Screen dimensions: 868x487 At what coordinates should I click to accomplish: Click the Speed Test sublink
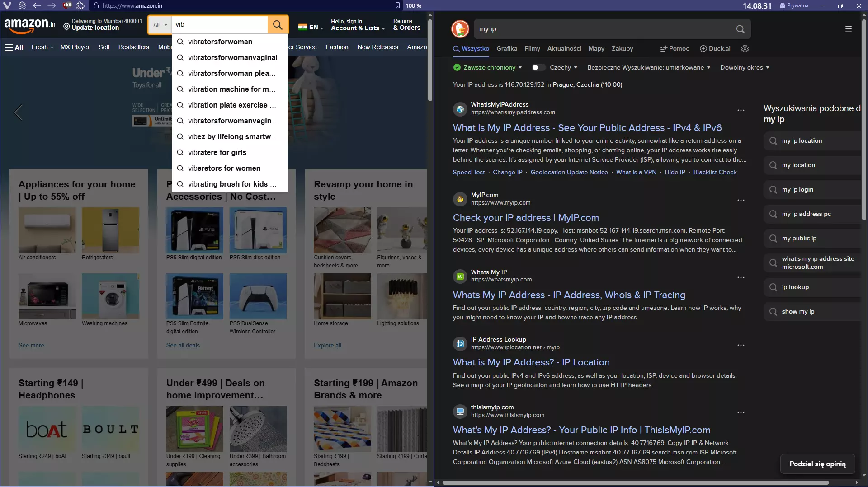469,172
